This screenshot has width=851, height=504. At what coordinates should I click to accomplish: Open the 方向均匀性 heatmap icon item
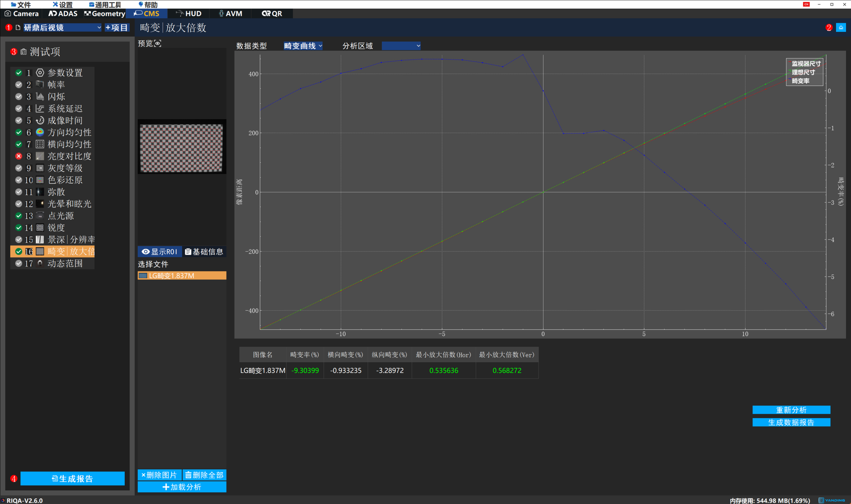coord(40,132)
